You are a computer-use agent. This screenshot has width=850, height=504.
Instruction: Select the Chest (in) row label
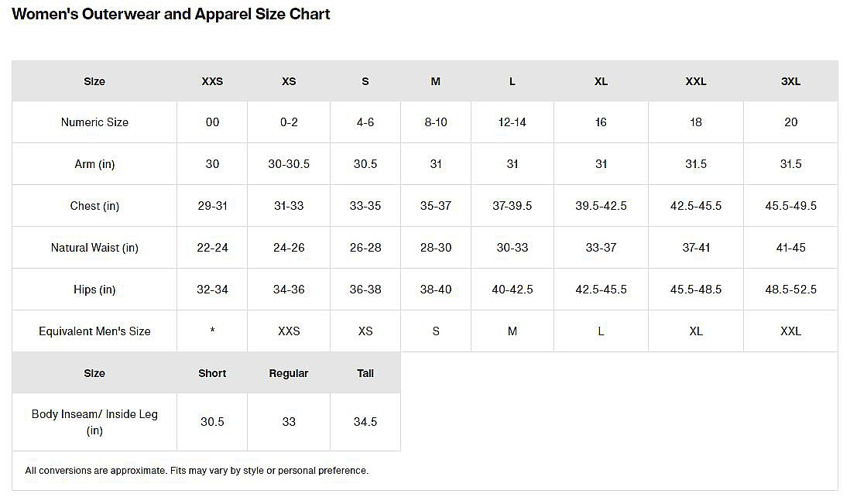pos(94,206)
